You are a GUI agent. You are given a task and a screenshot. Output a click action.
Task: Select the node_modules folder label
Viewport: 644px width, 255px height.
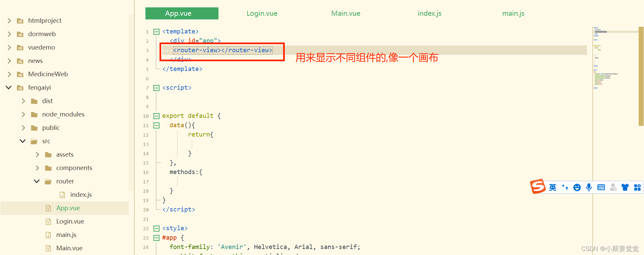point(63,114)
